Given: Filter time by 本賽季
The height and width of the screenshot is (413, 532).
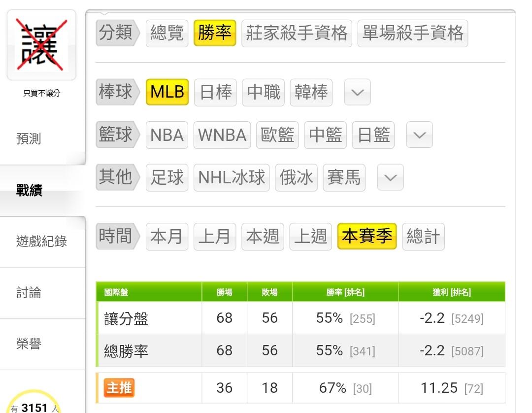Looking at the screenshot, I should coord(367,236).
